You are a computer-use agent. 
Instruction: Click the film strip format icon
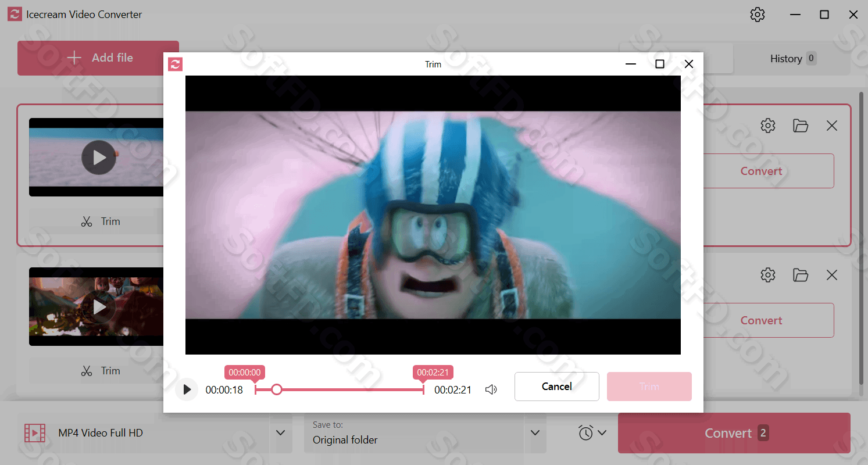tap(35, 433)
